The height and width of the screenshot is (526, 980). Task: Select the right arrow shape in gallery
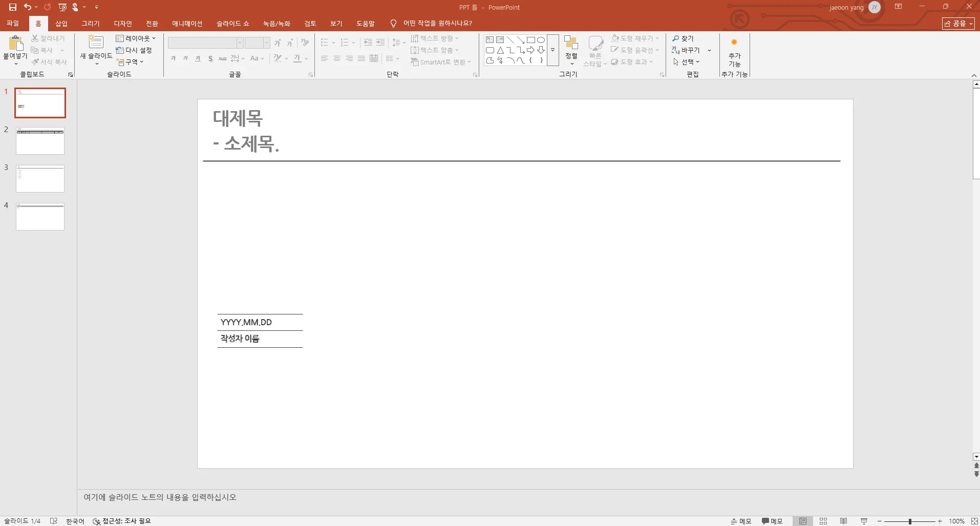530,50
